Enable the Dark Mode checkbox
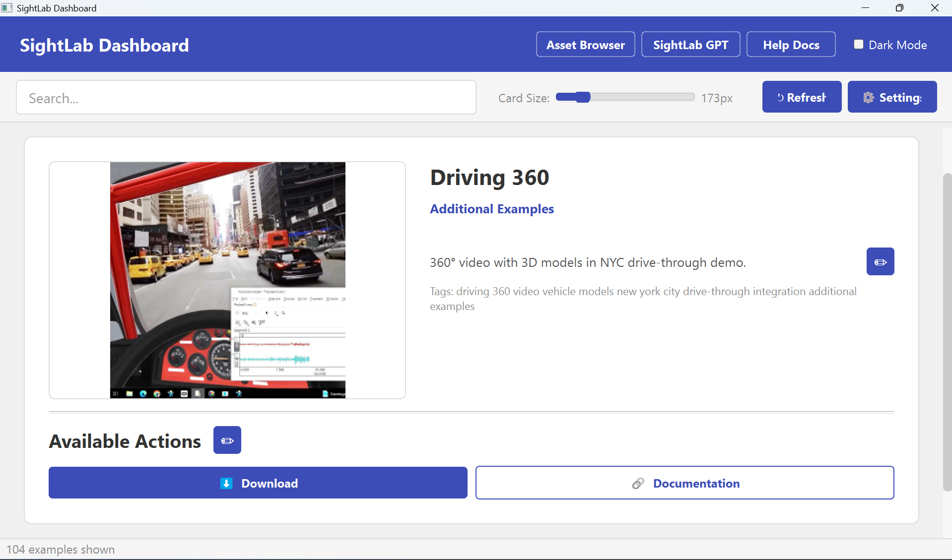This screenshot has width=952, height=560. 859,45
